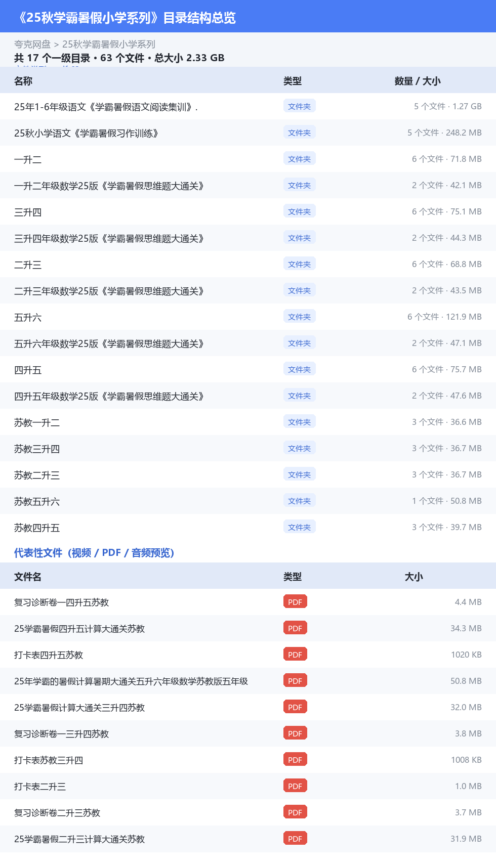Click the 文件夹 badge in the 一升二 row
The height and width of the screenshot is (868, 496).
300,159
